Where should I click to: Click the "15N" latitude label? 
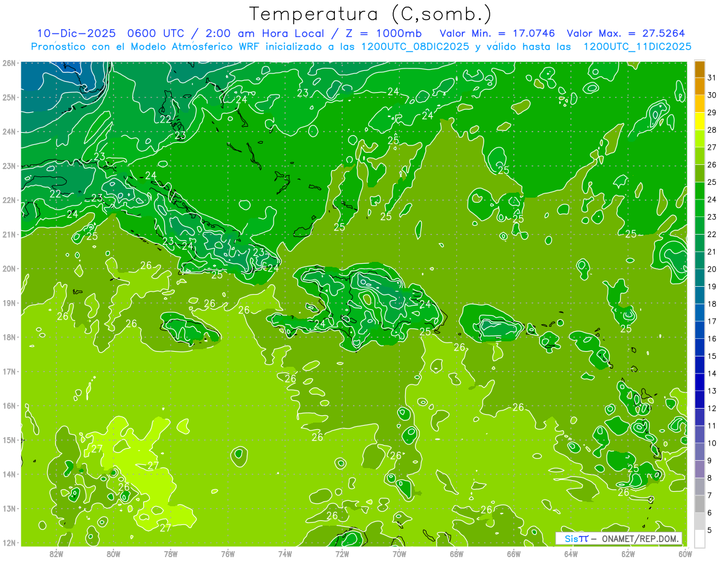click(9, 440)
